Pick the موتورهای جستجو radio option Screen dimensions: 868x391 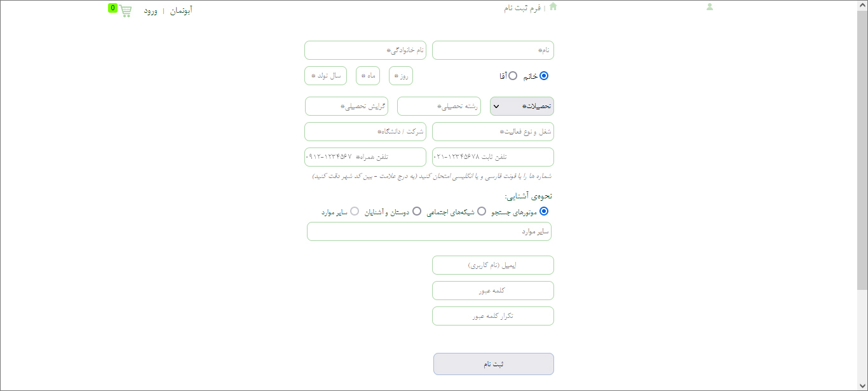(543, 211)
